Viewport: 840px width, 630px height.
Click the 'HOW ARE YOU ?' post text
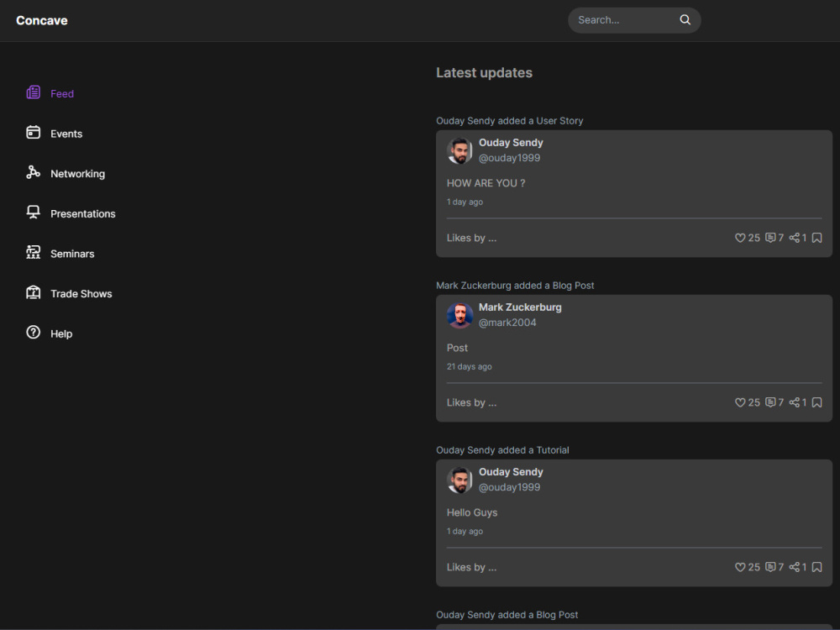(486, 183)
